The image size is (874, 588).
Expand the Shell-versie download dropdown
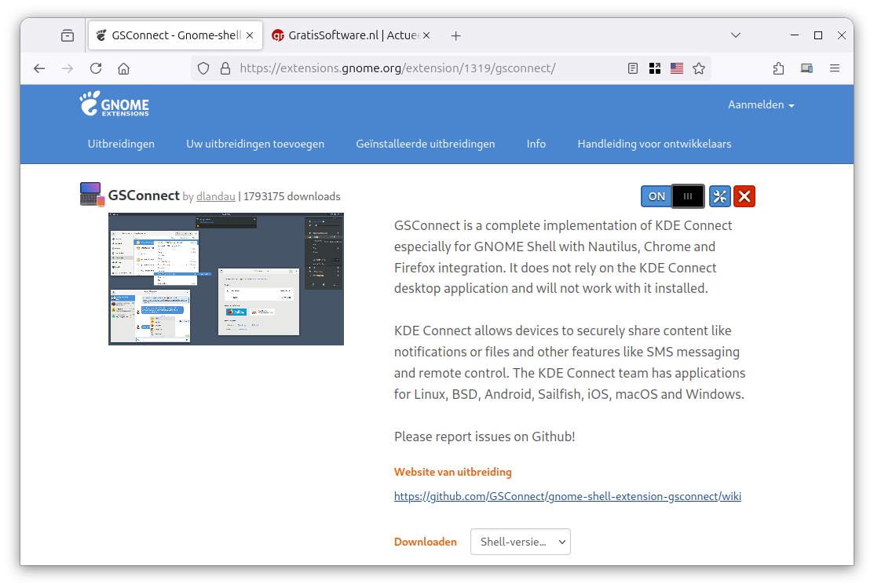tap(520, 542)
